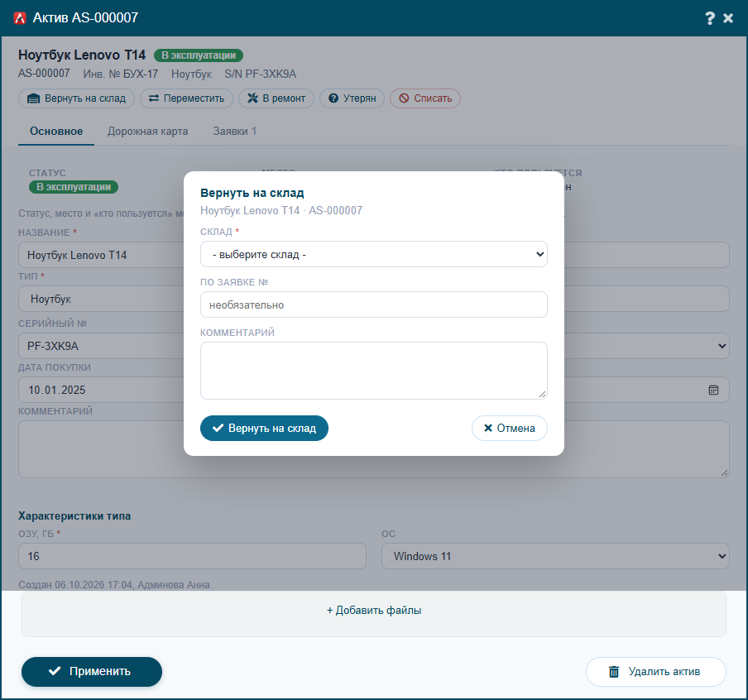Click the Применить button

point(92,671)
